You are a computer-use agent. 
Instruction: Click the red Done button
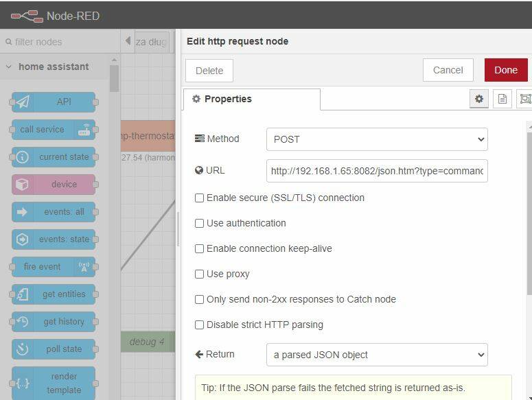click(506, 70)
